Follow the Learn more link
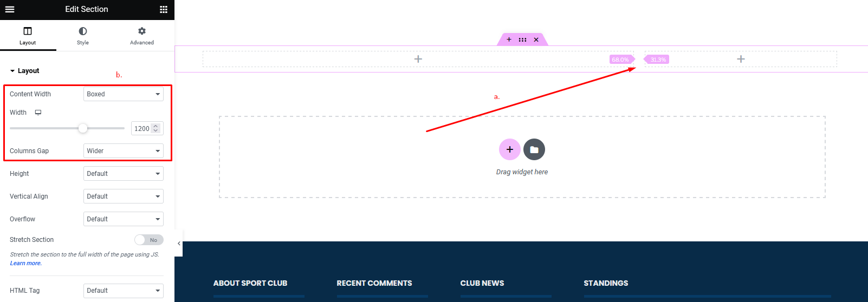The width and height of the screenshot is (868, 302). 25,263
